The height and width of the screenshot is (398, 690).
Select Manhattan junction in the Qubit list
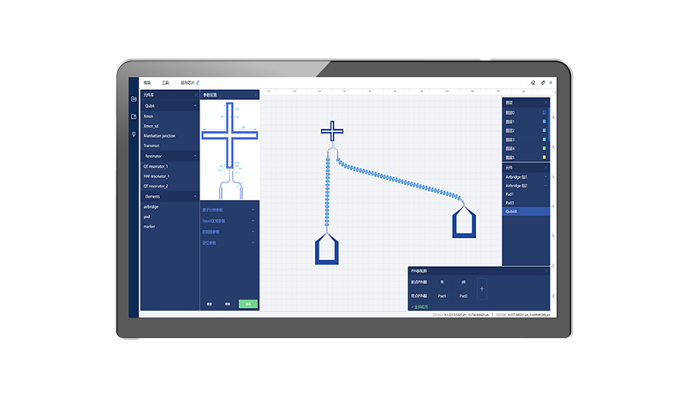pyautogui.click(x=159, y=136)
